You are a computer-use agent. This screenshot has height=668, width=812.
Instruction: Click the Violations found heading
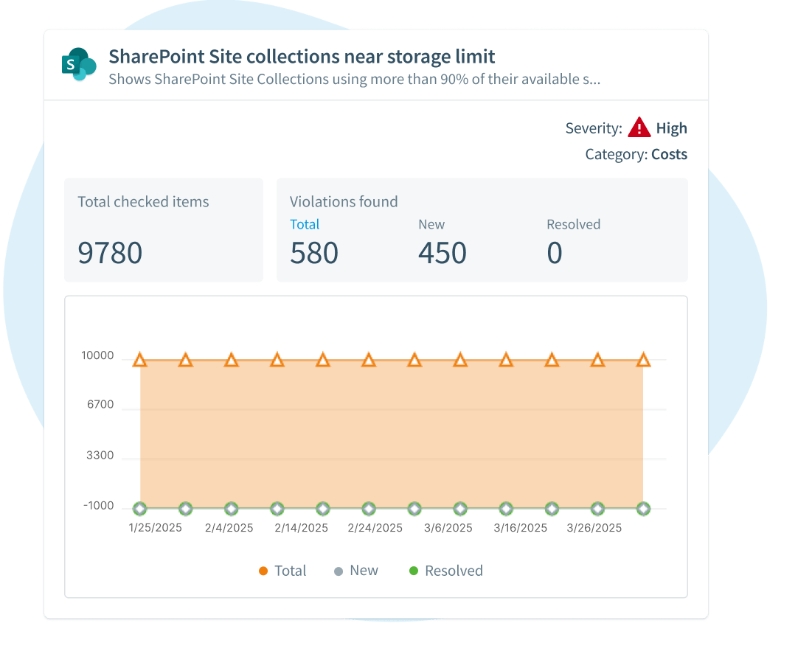click(x=344, y=201)
